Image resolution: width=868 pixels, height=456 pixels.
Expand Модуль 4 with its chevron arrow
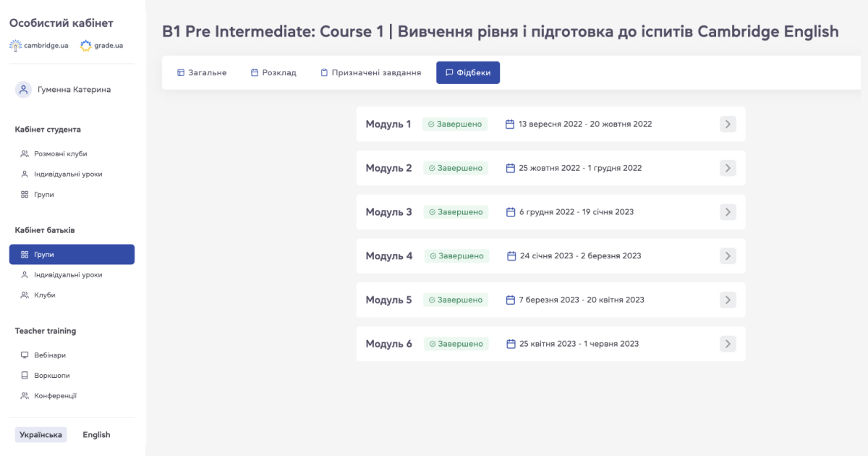[728, 256]
